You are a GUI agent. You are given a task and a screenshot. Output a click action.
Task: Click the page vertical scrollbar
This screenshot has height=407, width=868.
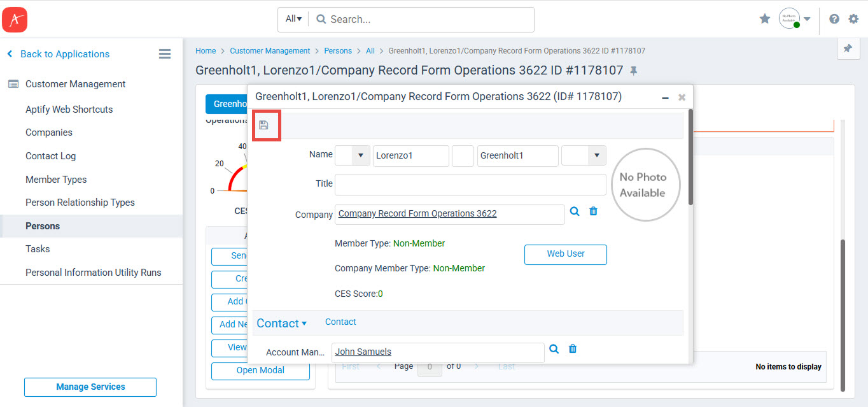(x=843, y=315)
